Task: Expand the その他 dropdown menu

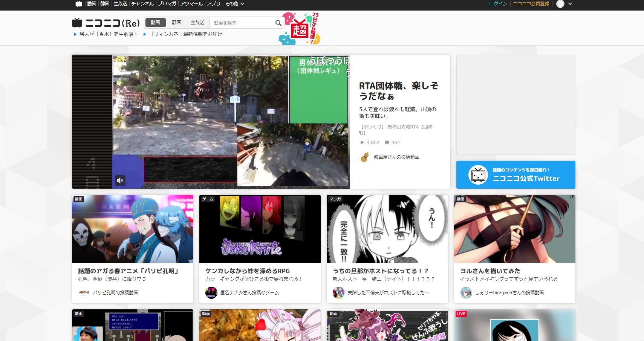Action: [x=234, y=4]
